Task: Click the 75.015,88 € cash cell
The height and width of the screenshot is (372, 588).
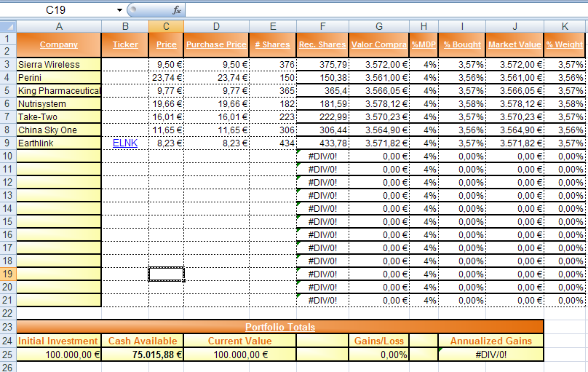Action: point(143,355)
